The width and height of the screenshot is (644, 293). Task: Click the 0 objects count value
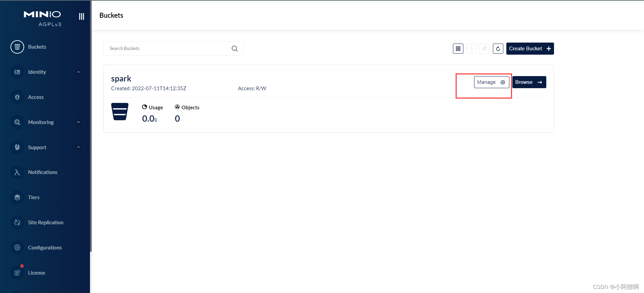177,119
